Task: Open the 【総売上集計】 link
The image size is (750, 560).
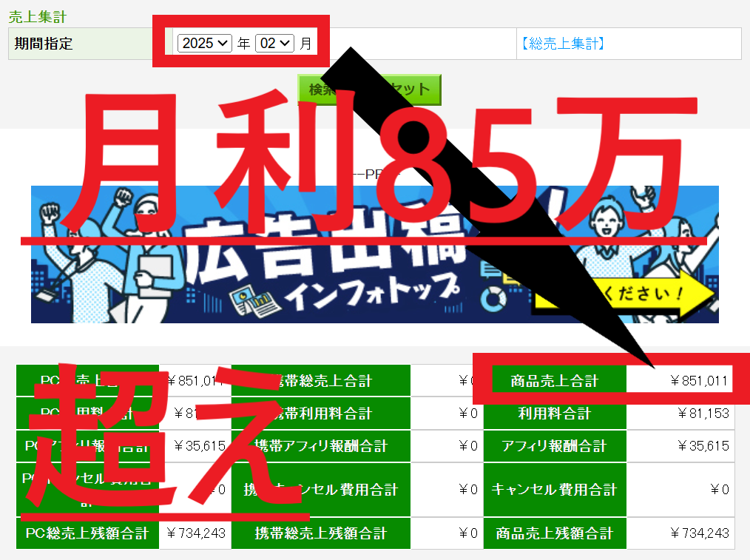Action: [x=564, y=44]
